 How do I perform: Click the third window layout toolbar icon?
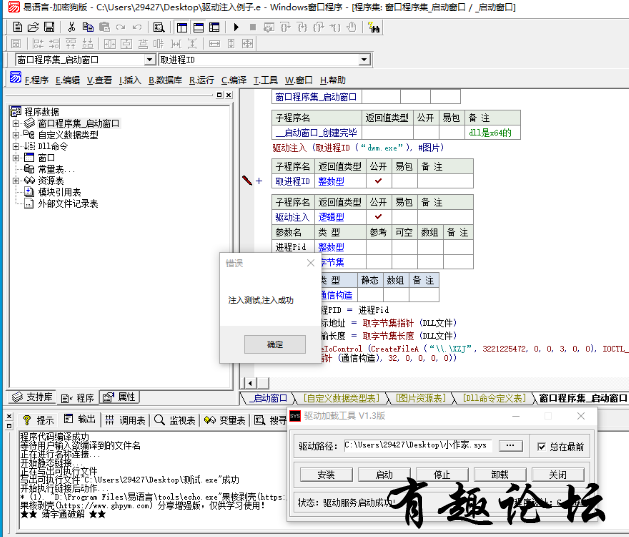214,27
